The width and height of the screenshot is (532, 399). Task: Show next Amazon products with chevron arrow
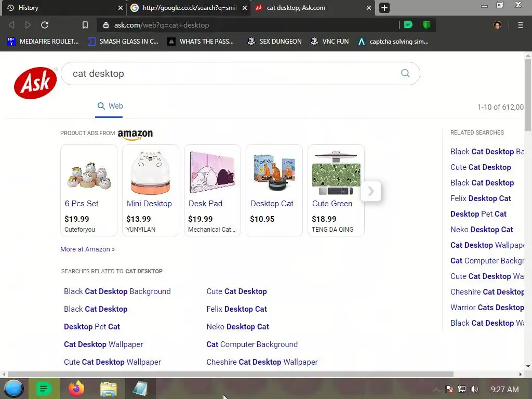pyautogui.click(x=371, y=191)
